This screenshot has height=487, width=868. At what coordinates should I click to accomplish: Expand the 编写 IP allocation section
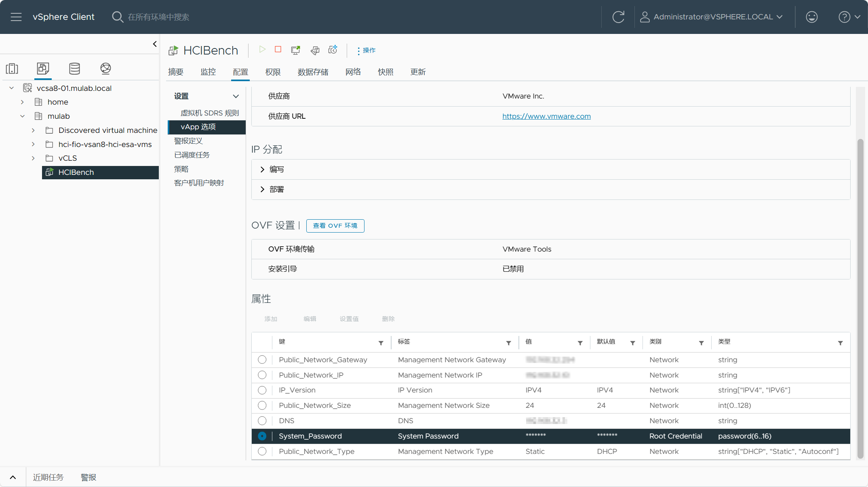[x=262, y=170]
